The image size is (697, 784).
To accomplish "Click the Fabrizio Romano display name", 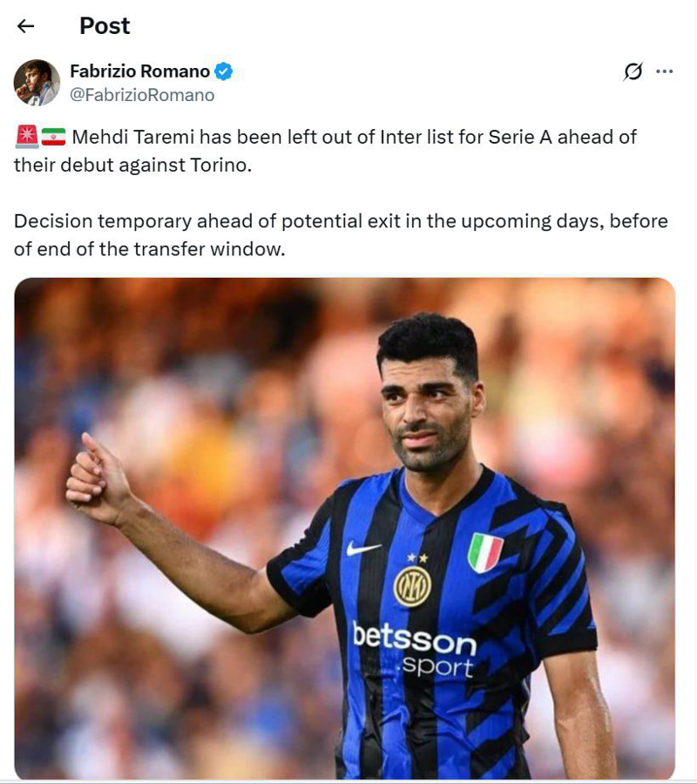I will click(x=139, y=71).
